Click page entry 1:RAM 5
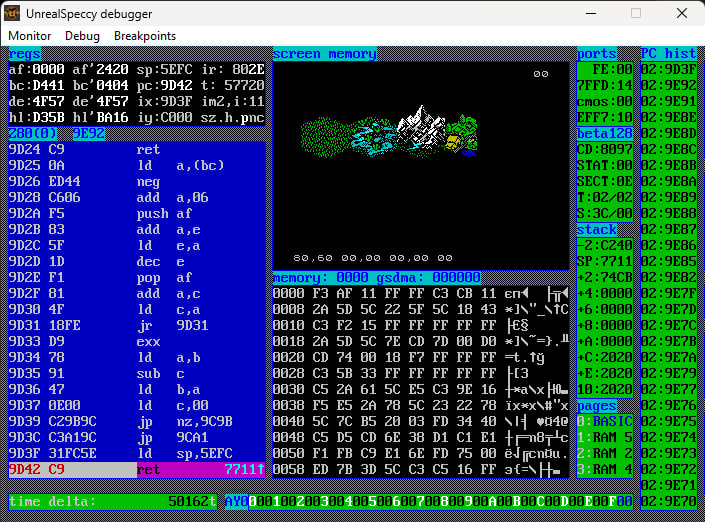 (x=605, y=437)
